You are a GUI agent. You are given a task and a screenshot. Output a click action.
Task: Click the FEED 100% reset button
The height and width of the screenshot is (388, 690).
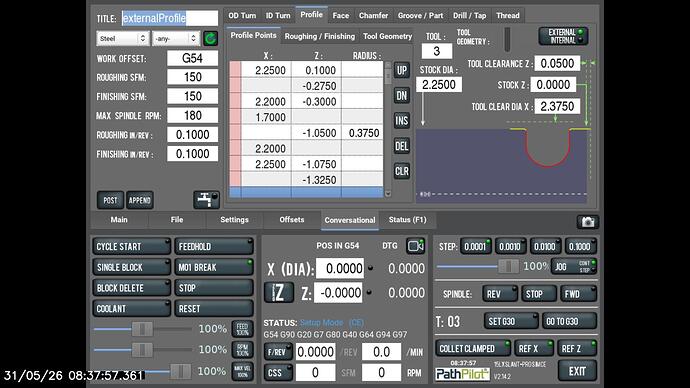(x=242, y=329)
